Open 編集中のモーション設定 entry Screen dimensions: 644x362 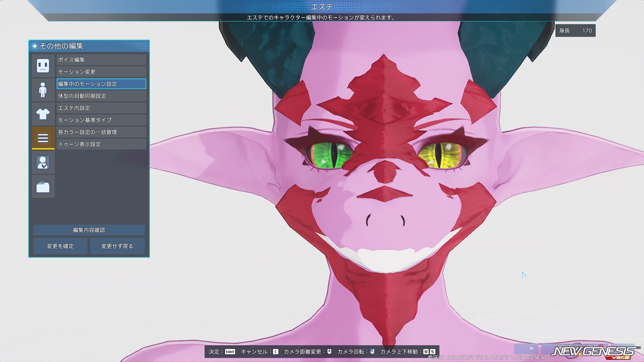tap(101, 84)
